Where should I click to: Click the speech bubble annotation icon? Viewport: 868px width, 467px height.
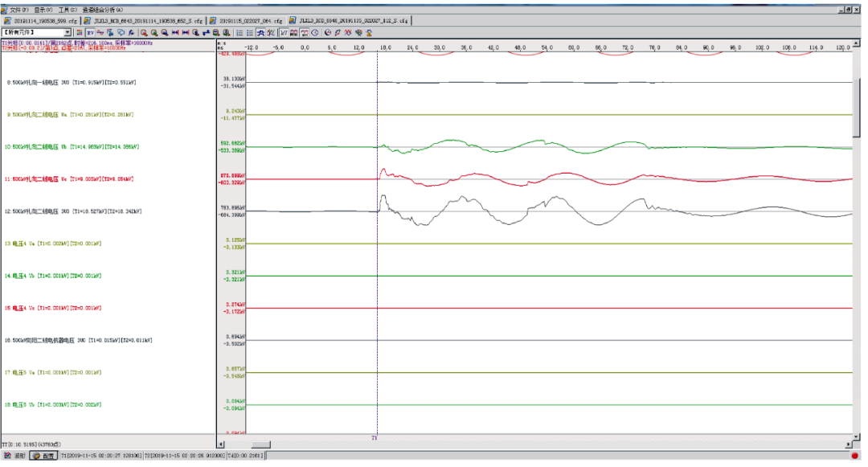tap(121, 33)
